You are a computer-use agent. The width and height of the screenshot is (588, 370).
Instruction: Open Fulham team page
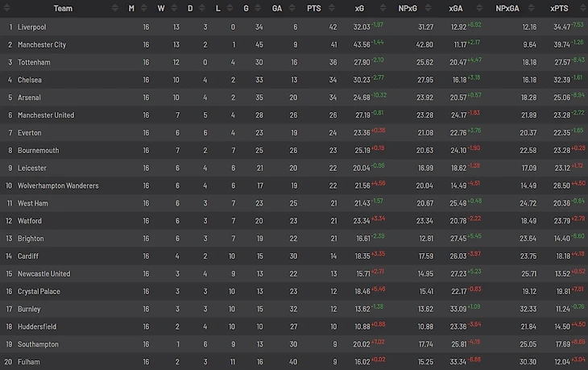(x=28, y=362)
